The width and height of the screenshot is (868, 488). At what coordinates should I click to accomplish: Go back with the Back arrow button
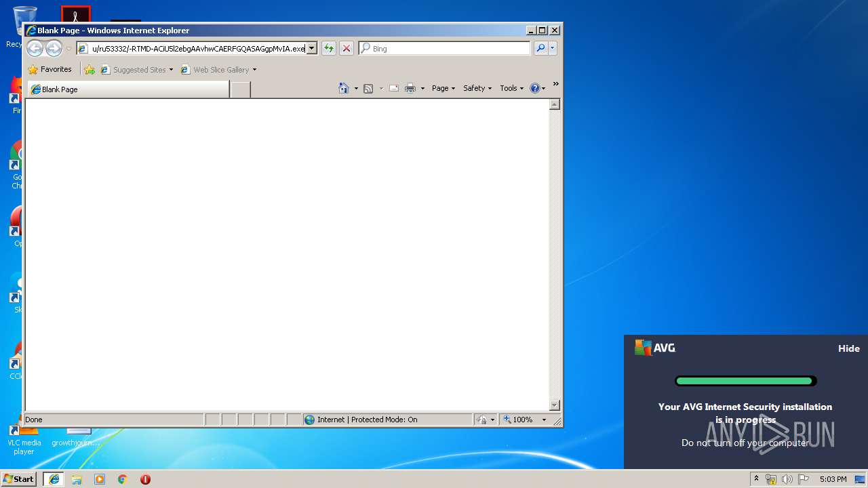pyautogui.click(x=35, y=48)
